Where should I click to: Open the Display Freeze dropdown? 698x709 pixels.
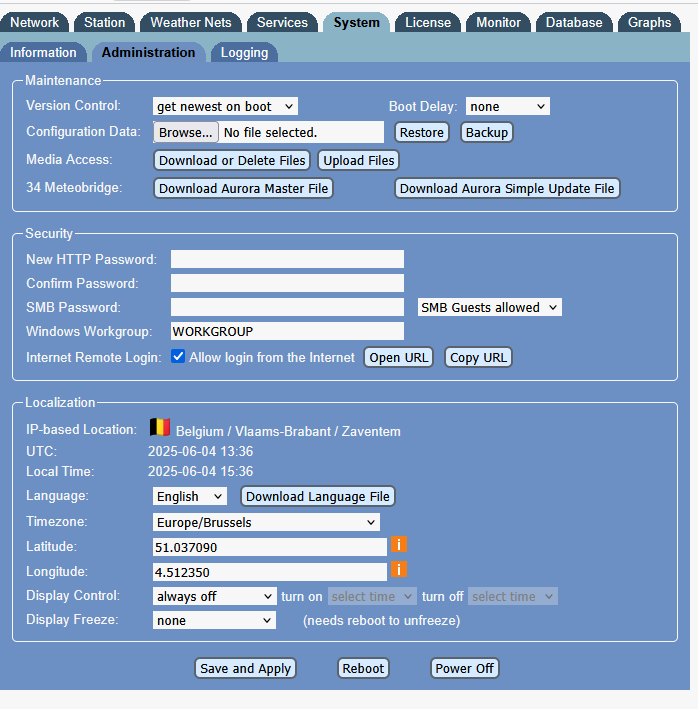point(214,620)
